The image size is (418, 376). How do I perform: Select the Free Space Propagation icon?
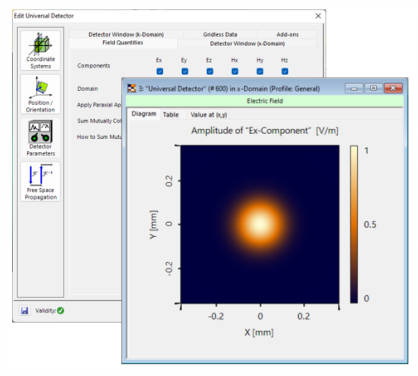pos(40,182)
